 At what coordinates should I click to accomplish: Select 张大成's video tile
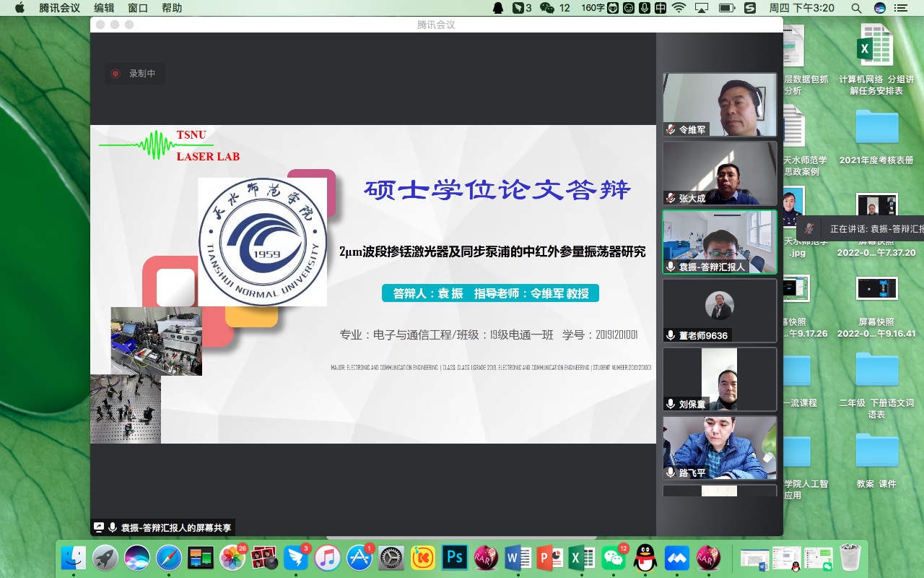point(720,173)
